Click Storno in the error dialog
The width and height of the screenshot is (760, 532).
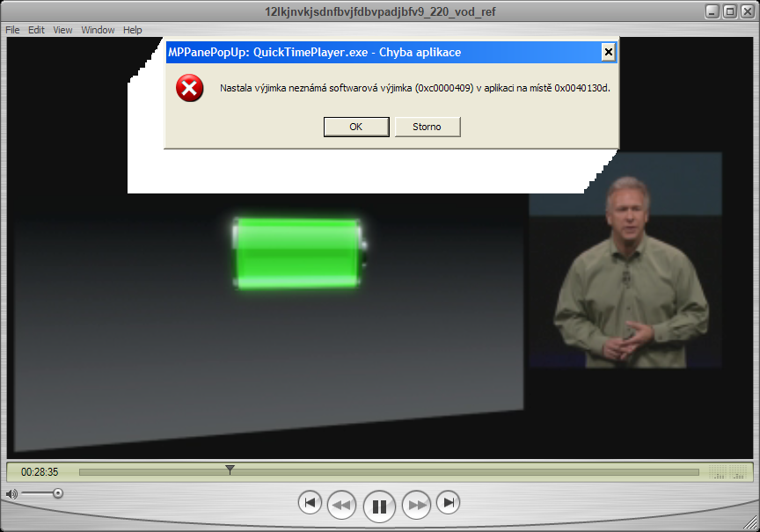coord(427,127)
